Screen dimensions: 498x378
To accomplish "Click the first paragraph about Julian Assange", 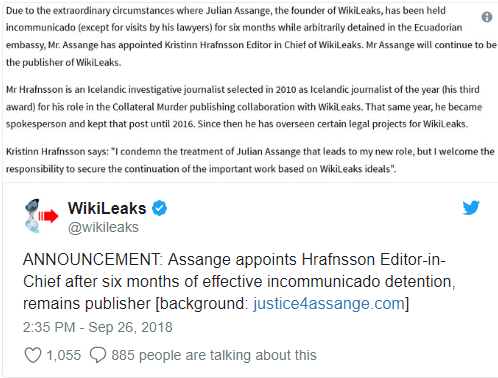I will click(x=251, y=36).
